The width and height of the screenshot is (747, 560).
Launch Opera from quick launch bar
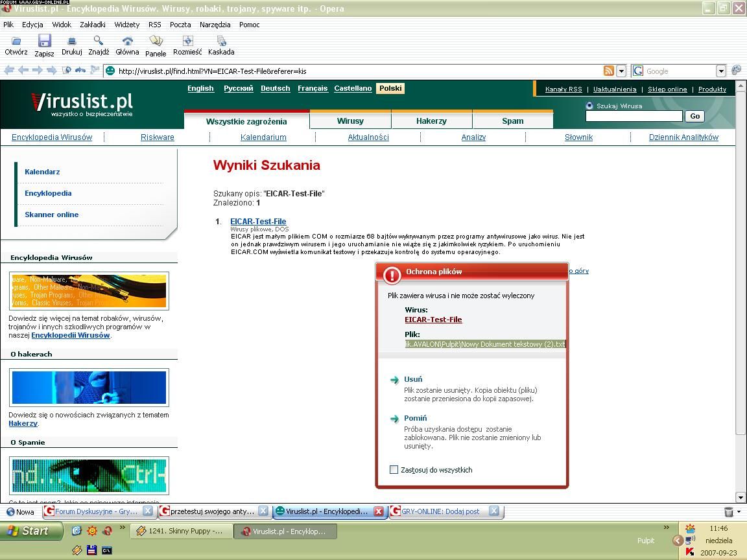coord(108,530)
